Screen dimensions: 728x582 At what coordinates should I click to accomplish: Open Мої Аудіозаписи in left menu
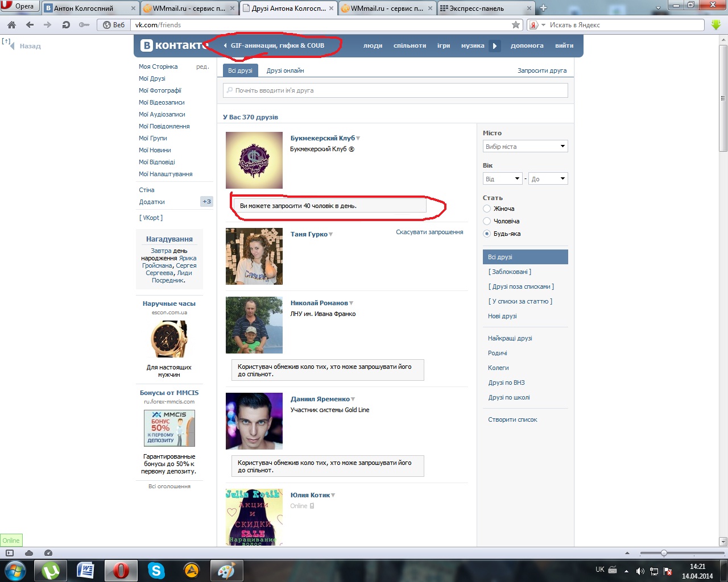pos(162,114)
